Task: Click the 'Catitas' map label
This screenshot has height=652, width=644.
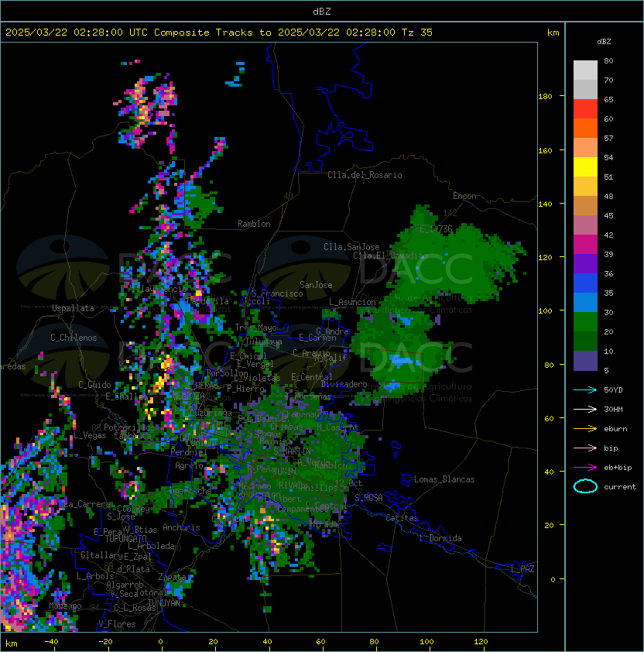Action: (402, 518)
